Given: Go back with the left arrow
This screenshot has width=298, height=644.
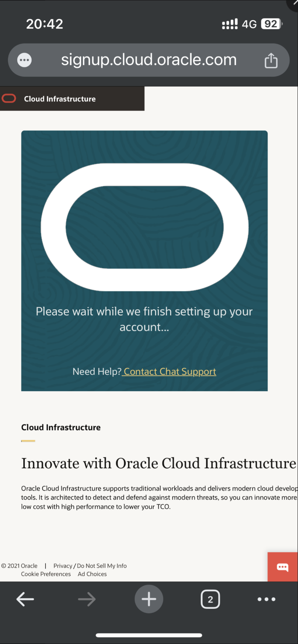Looking at the screenshot, I should (25, 599).
